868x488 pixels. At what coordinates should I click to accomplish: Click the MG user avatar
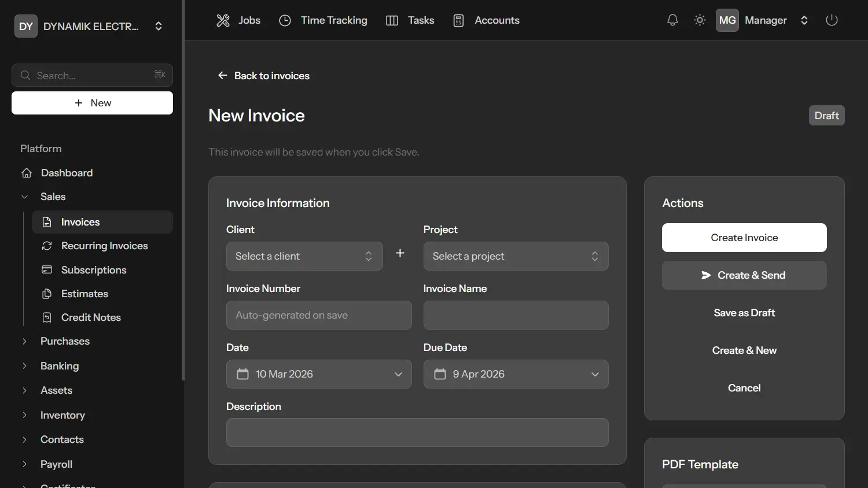coord(727,20)
